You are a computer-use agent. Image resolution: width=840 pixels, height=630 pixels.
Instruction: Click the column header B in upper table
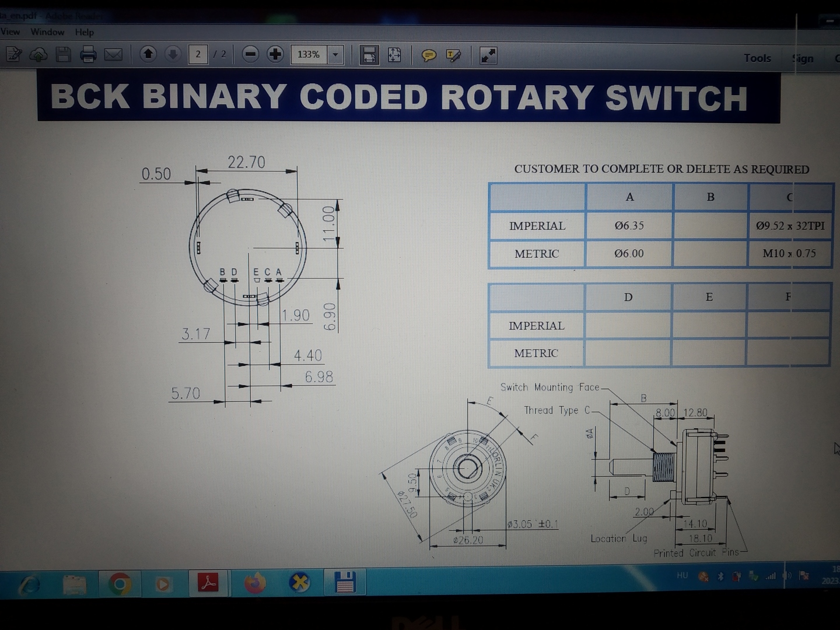click(x=710, y=197)
